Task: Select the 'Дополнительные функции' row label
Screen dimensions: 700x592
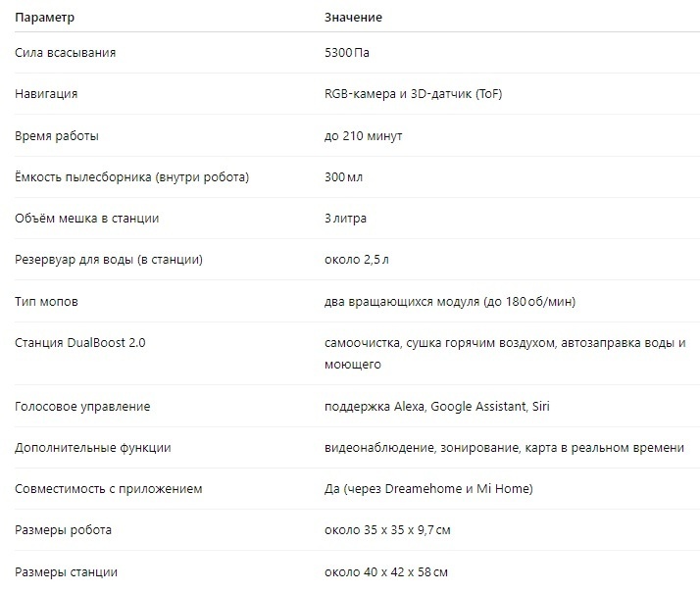Action: pyautogui.click(x=93, y=448)
